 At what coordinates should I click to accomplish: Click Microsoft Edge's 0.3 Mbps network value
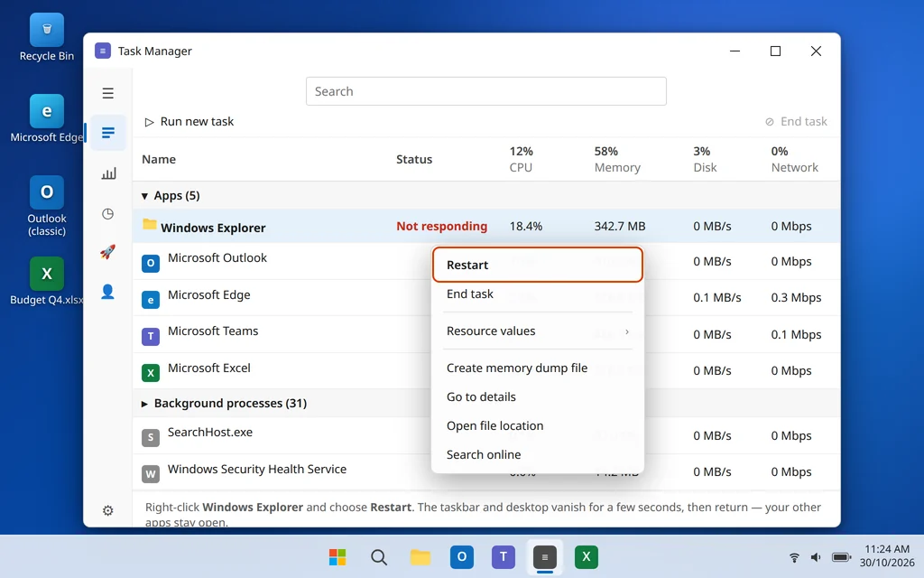pyautogui.click(x=796, y=298)
